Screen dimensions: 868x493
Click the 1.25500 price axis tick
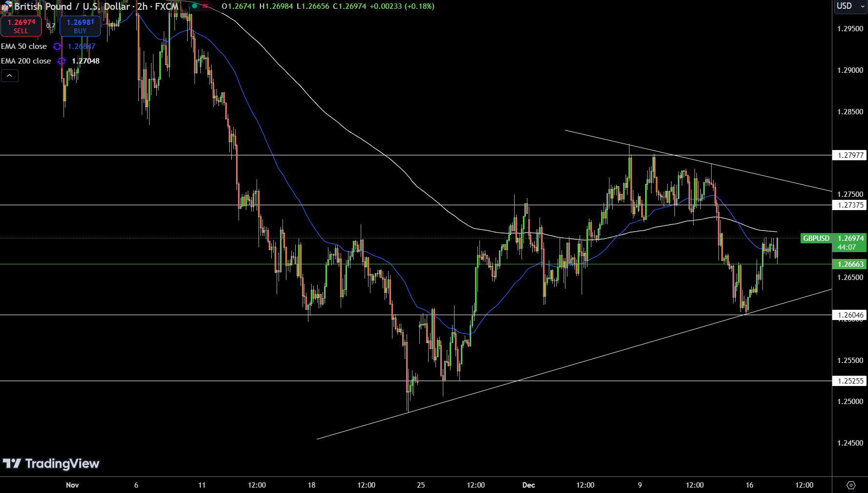(850, 361)
